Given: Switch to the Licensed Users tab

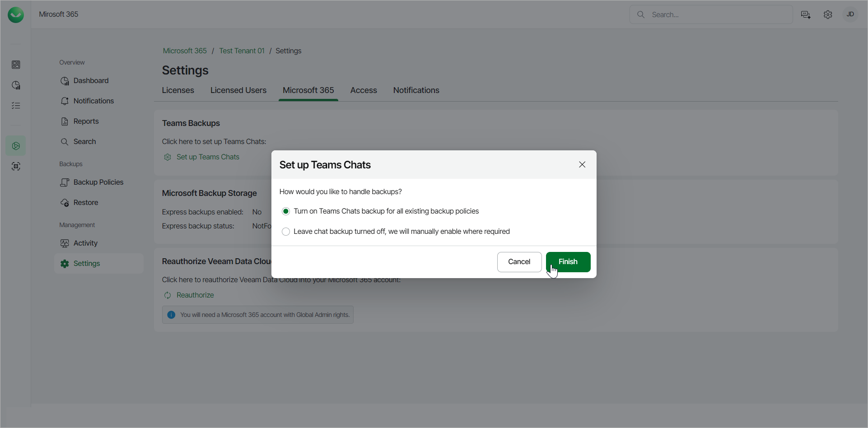Looking at the screenshot, I should pyautogui.click(x=238, y=90).
